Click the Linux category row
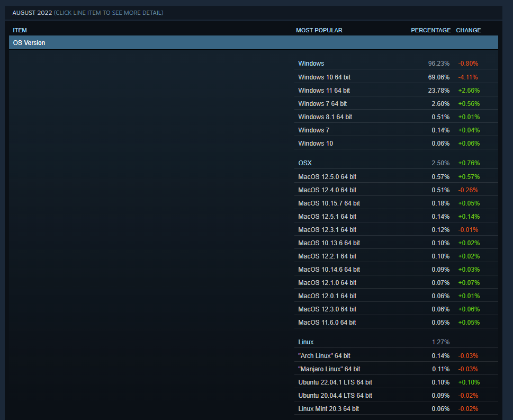This screenshot has width=513, height=420. [306, 342]
